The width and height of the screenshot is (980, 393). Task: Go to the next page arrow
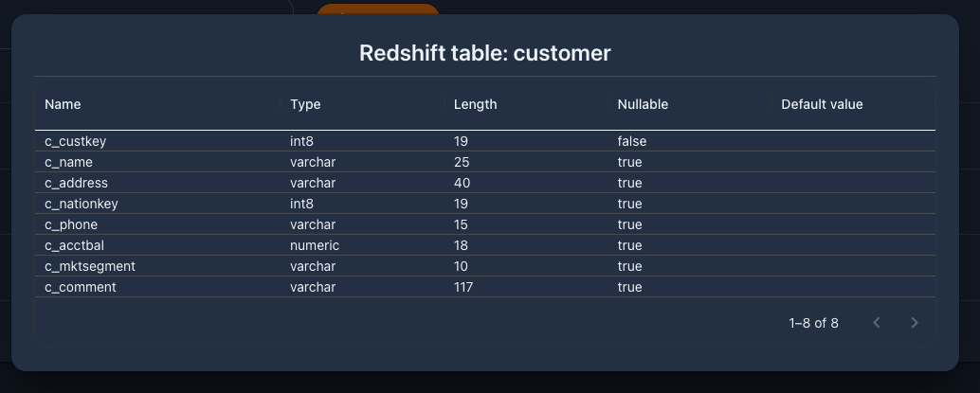pyautogui.click(x=915, y=322)
